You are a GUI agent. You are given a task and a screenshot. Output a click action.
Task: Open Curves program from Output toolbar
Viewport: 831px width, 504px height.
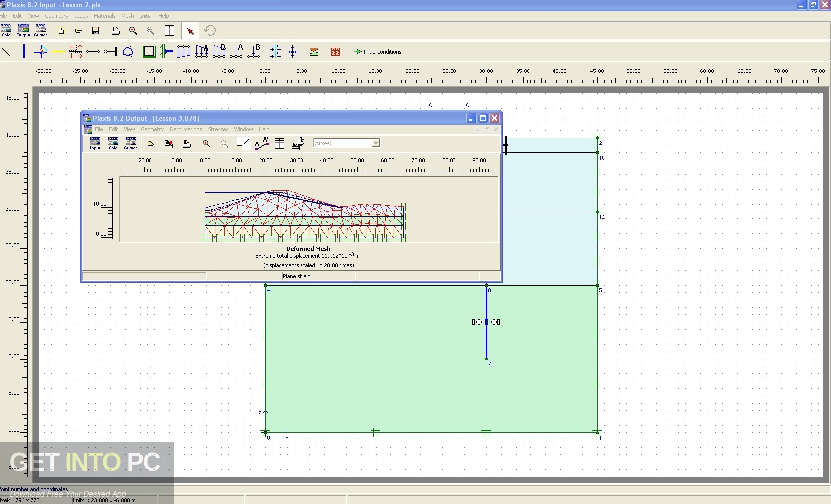click(131, 144)
